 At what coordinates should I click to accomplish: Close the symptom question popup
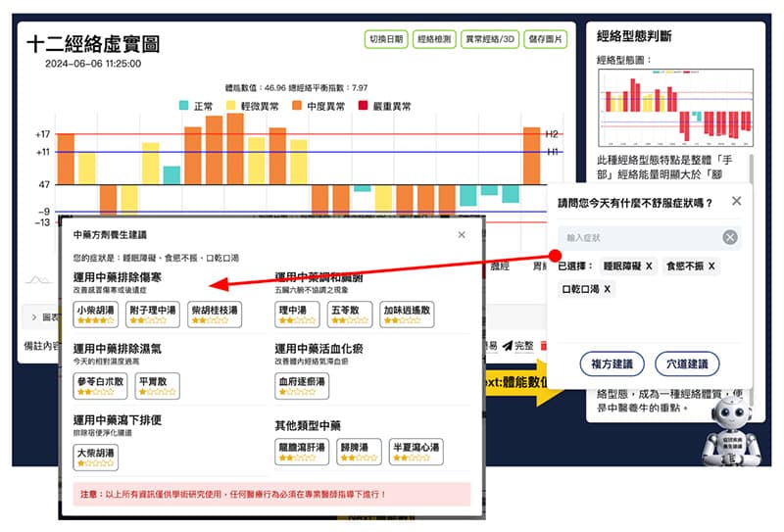(736, 202)
